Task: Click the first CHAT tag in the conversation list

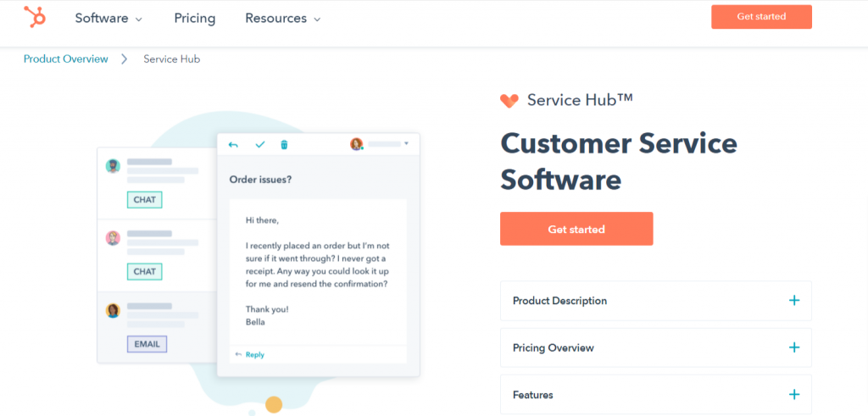Action: coord(144,200)
